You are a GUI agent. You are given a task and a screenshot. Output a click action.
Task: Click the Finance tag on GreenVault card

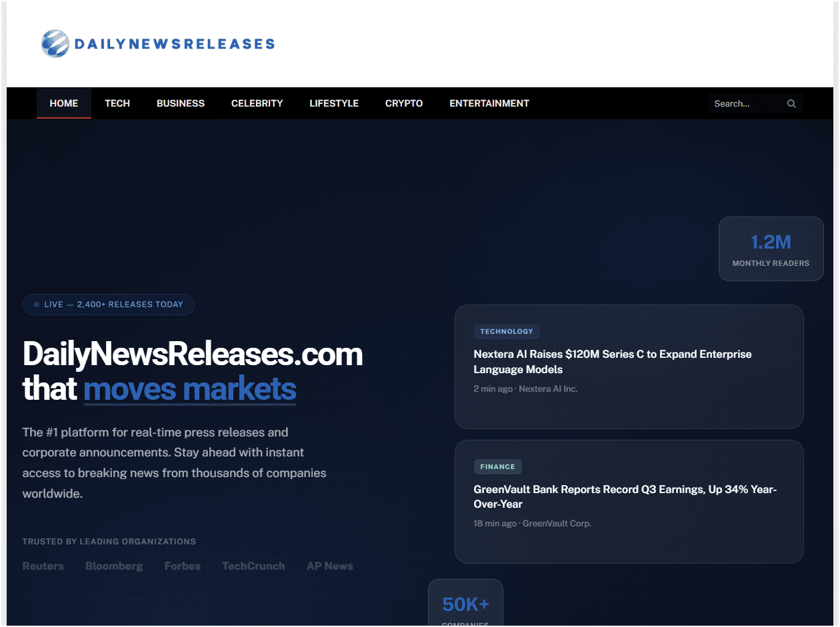(x=498, y=466)
